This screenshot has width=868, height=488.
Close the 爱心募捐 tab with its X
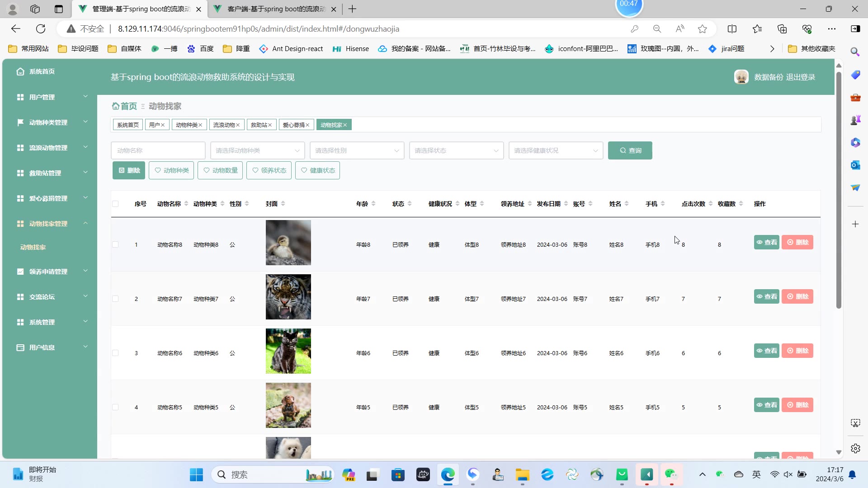click(x=307, y=125)
